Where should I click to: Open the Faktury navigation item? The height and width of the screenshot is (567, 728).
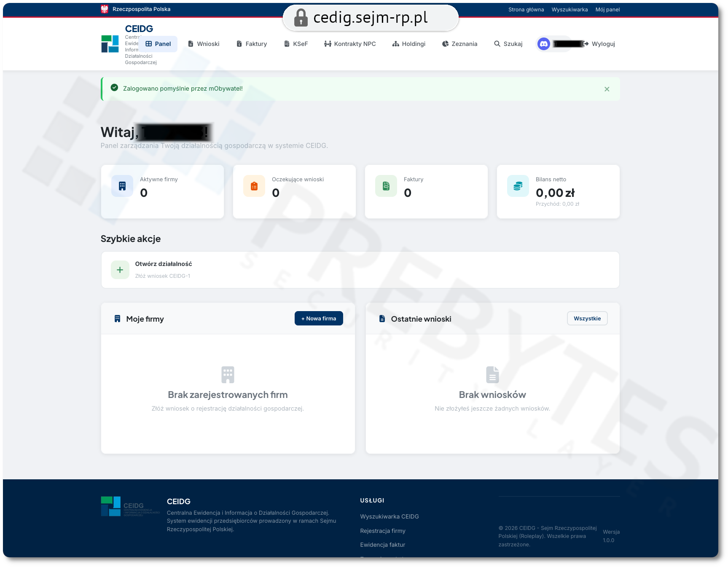252,44
